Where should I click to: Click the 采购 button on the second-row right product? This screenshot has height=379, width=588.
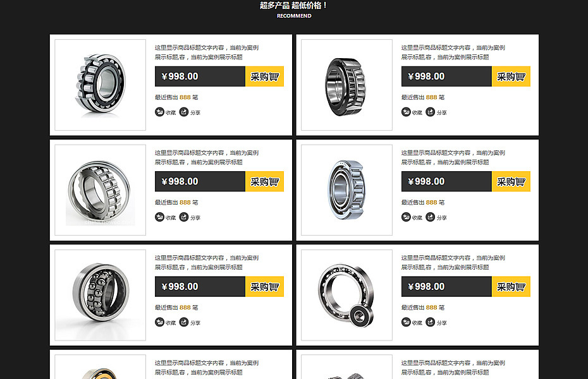(x=511, y=182)
